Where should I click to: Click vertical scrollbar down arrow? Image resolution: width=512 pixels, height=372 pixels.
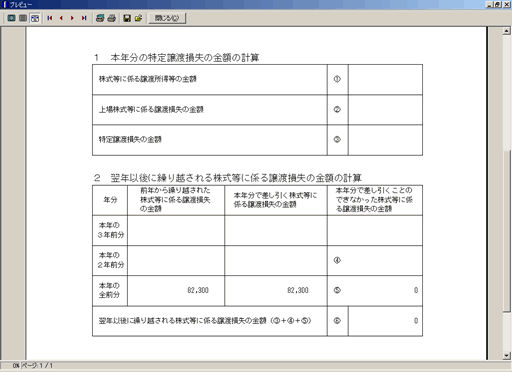tap(507, 356)
